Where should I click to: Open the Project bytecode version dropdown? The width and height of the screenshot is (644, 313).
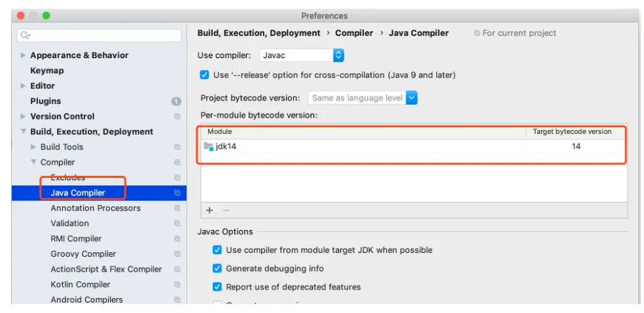coord(411,98)
